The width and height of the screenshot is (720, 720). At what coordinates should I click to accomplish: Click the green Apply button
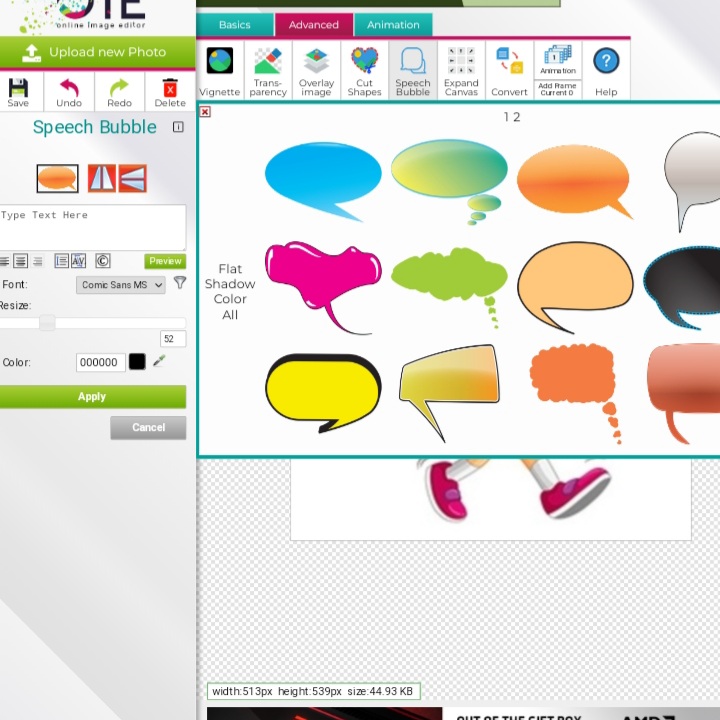92,397
